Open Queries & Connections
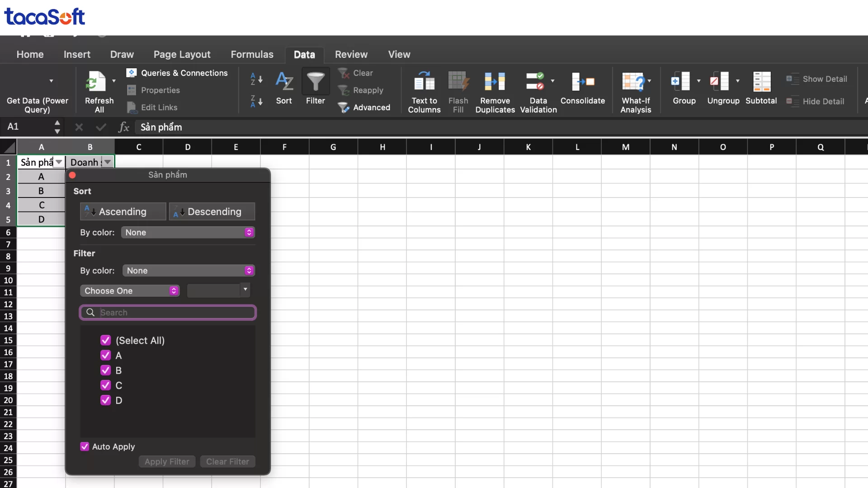 coord(177,73)
